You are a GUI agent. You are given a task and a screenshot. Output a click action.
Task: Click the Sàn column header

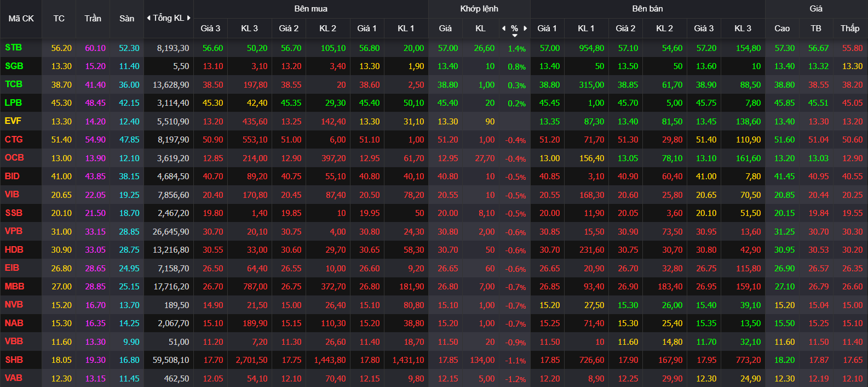point(127,19)
